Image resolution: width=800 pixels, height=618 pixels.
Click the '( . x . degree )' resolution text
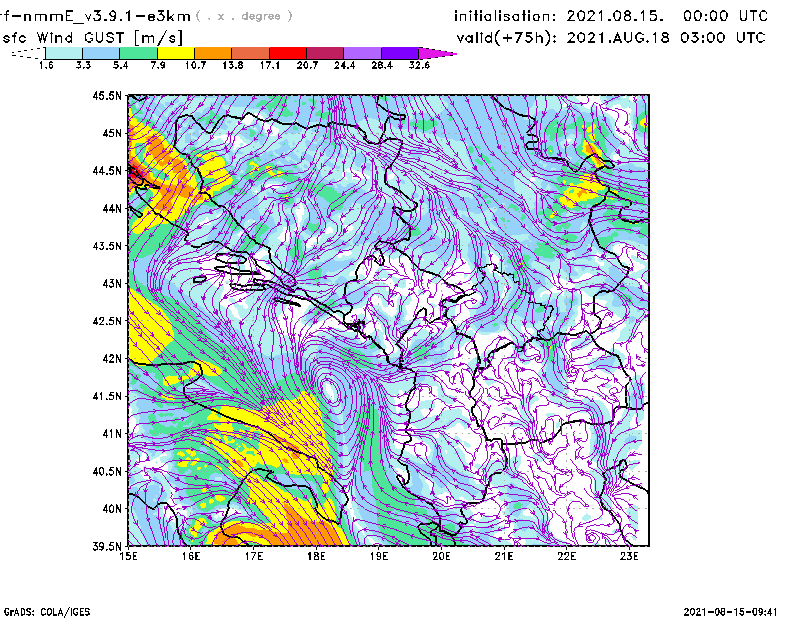click(245, 16)
